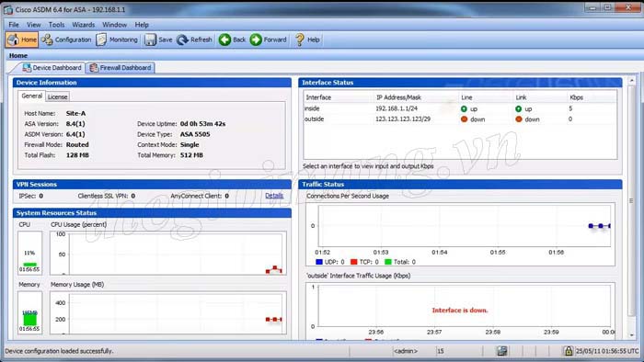
Task: Click the Memory Usage (MB) graph
Action: tap(168, 312)
